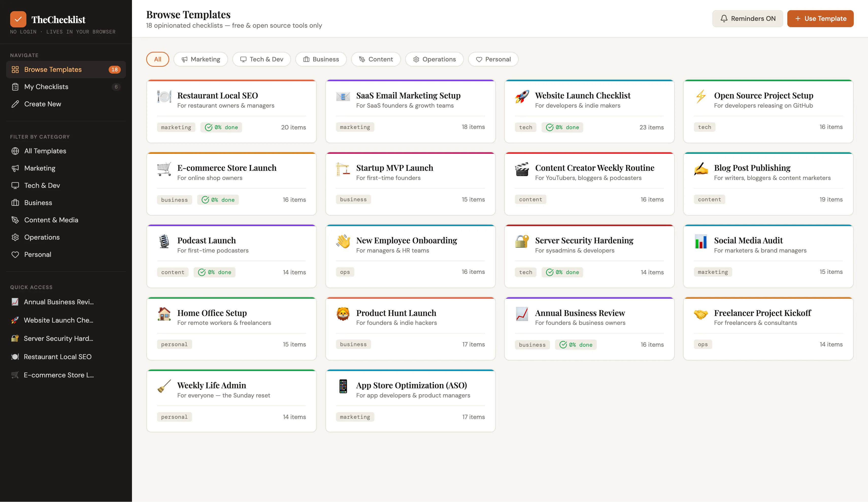Click the personal tag on Home Office Setup
The image size is (868, 502).
tap(174, 344)
